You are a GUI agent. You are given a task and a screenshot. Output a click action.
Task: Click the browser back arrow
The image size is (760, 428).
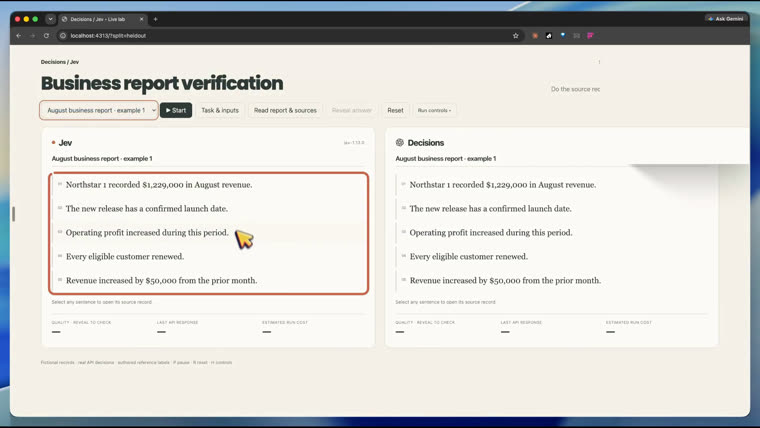[x=18, y=35]
